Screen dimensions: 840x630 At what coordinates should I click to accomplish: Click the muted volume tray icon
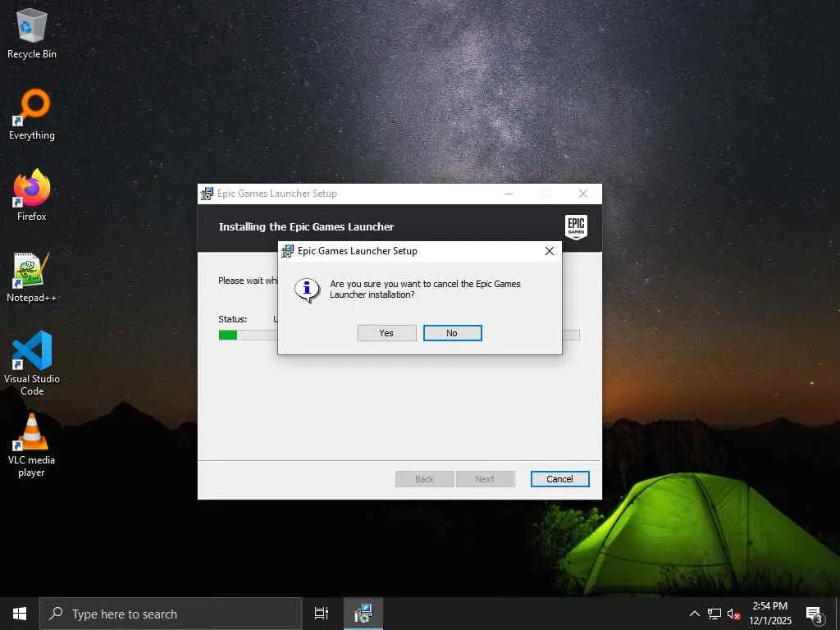[x=733, y=614]
